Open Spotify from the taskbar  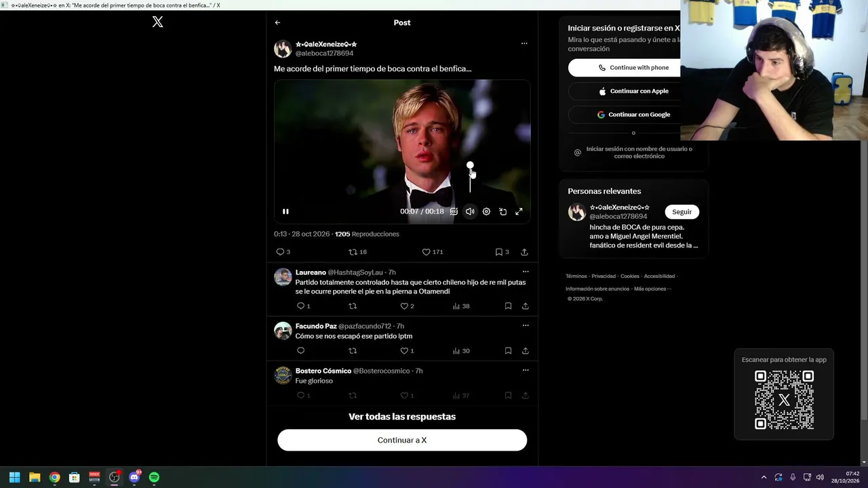tap(154, 477)
